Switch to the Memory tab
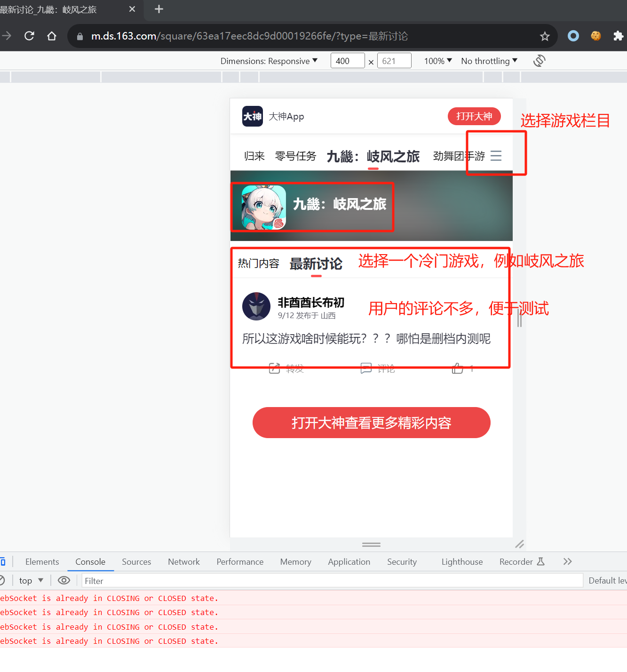The width and height of the screenshot is (627, 672). click(296, 561)
